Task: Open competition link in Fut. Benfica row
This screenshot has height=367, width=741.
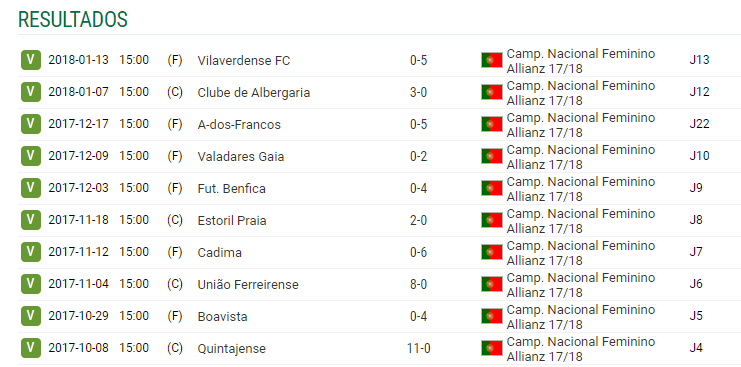Action: click(x=581, y=188)
